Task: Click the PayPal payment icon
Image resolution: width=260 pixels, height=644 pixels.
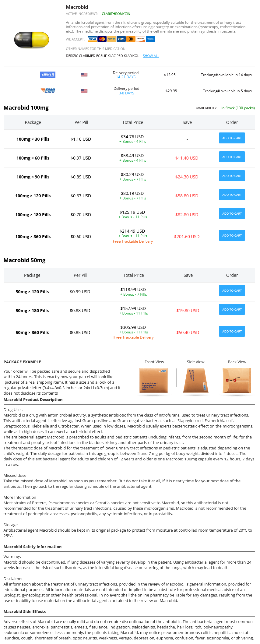Action: coord(111,39)
